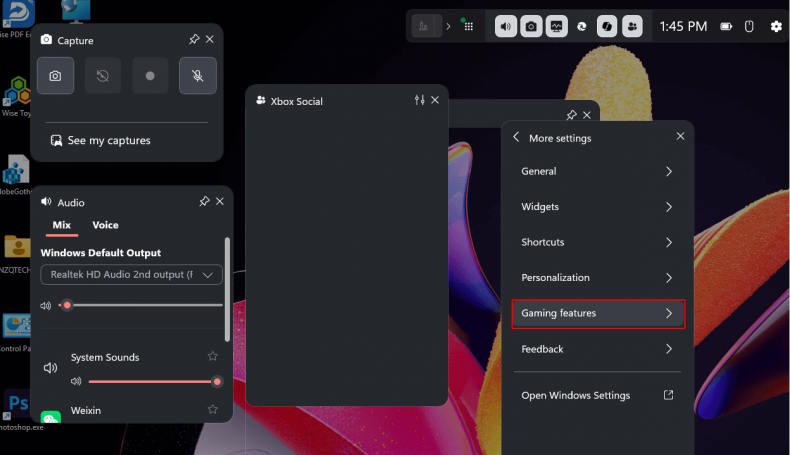Expand the Game Bar chevron arrow
This screenshot has height=455, width=790.
point(448,26)
